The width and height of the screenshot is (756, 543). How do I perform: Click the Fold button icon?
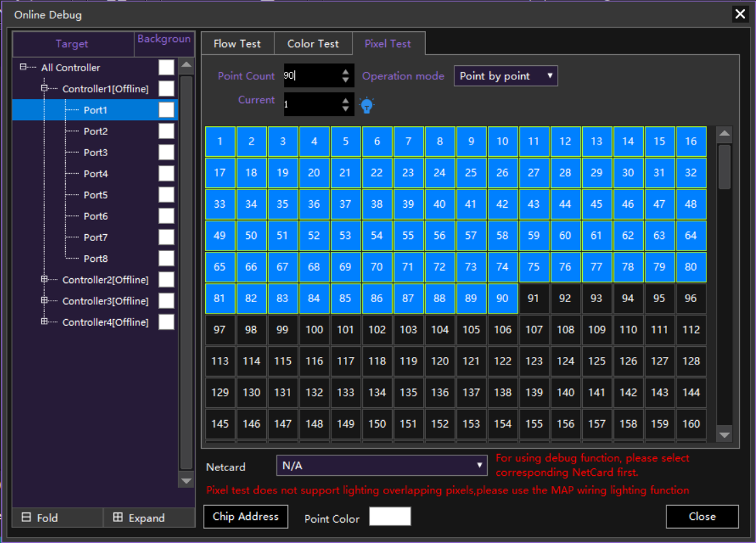(x=26, y=517)
